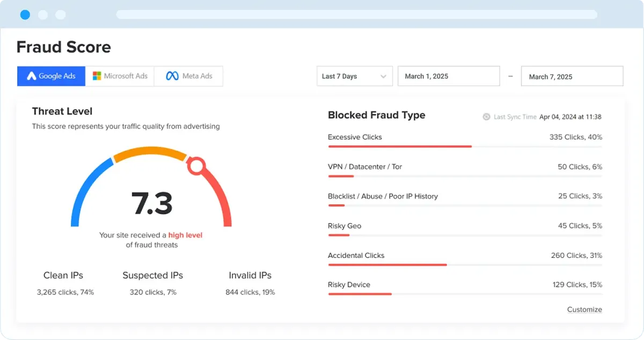The width and height of the screenshot is (644, 340).
Task: Select the Google Ads tab
Action: pos(52,76)
